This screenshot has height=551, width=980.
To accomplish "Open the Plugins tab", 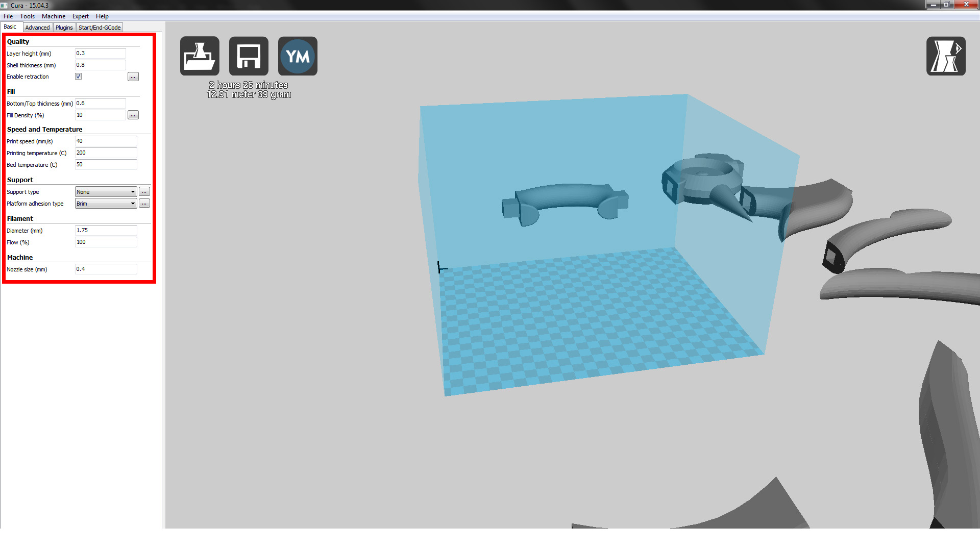I will 64,28.
